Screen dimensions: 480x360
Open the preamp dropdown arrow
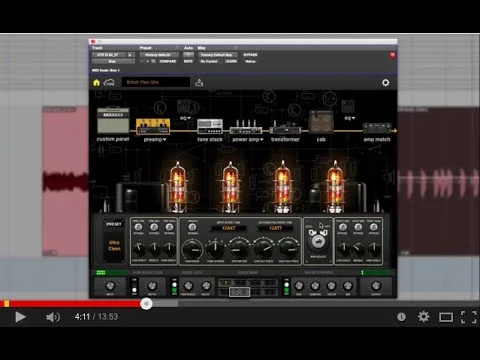(165, 140)
